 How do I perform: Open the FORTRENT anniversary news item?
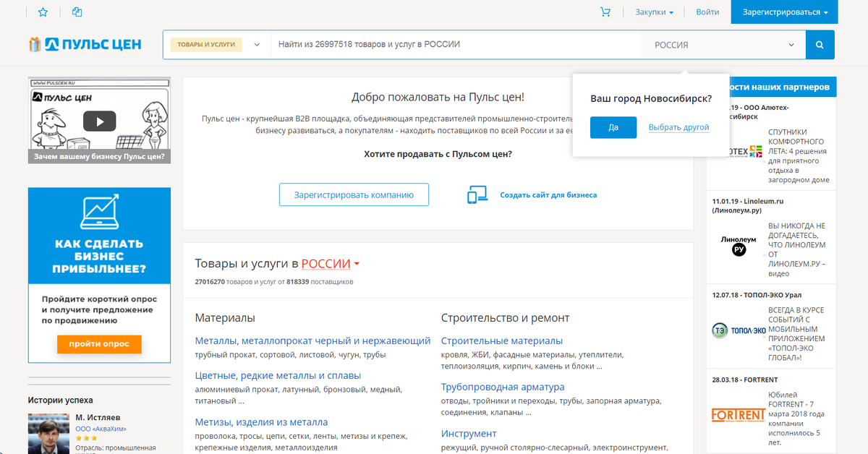point(797,419)
